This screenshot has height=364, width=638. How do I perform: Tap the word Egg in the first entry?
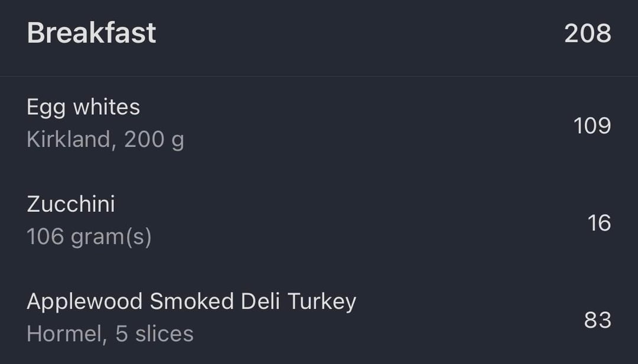46,109
